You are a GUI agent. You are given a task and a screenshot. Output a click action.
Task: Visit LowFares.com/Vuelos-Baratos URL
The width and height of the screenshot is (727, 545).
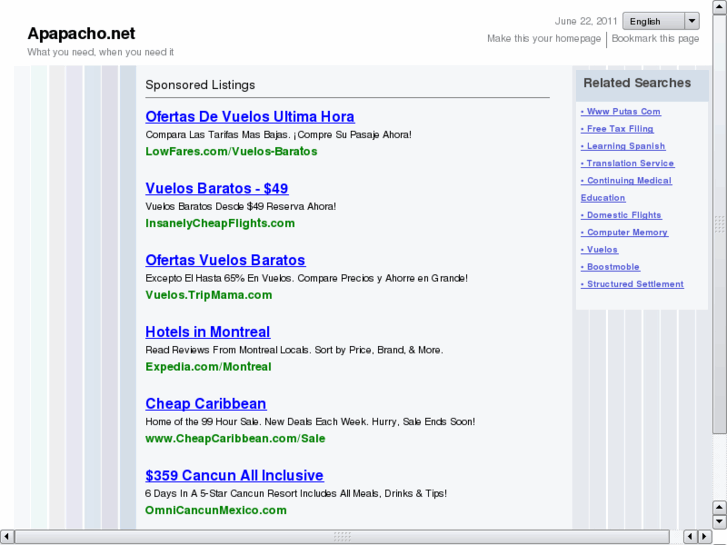tap(231, 151)
